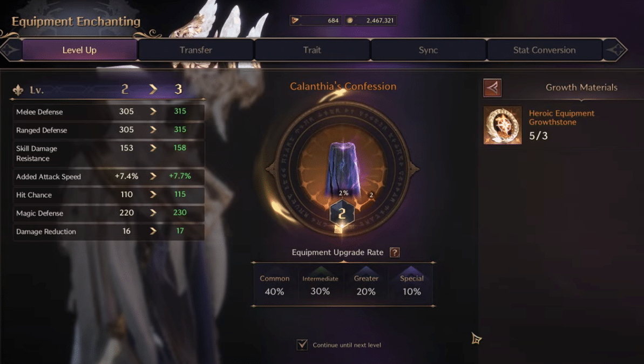Click the Special 10% upgrade rate
This screenshot has height=364, width=644.
click(x=411, y=285)
